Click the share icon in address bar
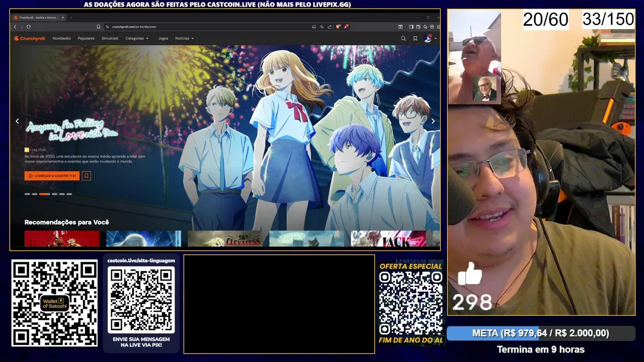The height and width of the screenshot is (362, 644). (330, 27)
